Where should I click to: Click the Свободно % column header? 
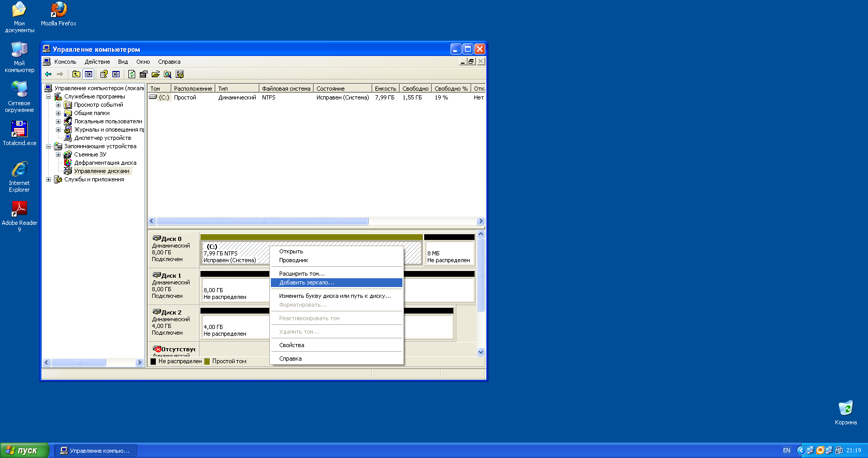[x=451, y=89]
